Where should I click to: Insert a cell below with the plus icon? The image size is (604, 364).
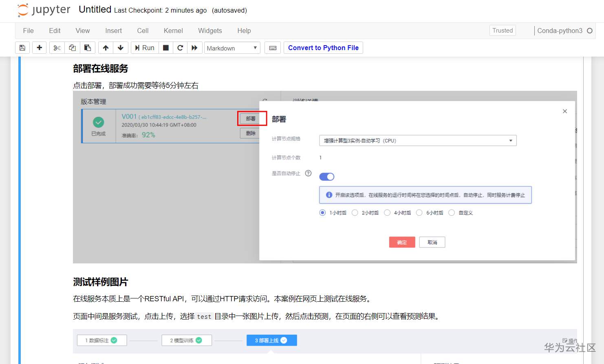[39, 48]
